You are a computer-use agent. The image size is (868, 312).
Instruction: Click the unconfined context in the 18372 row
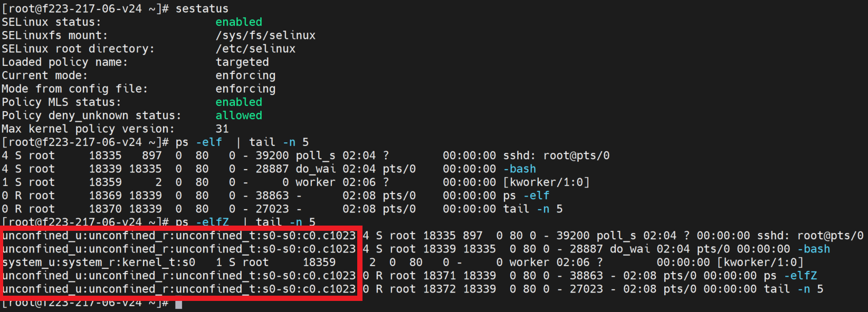coord(179,289)
